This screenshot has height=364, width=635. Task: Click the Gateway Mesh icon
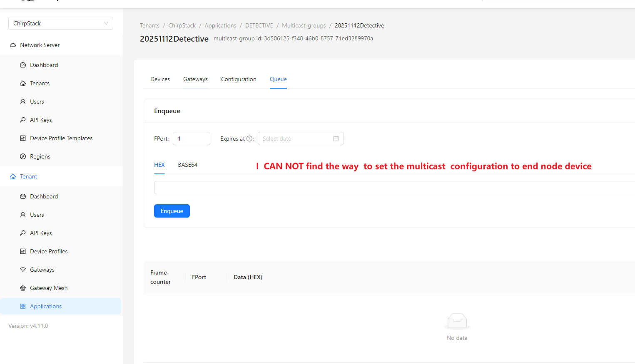[23, 288]
